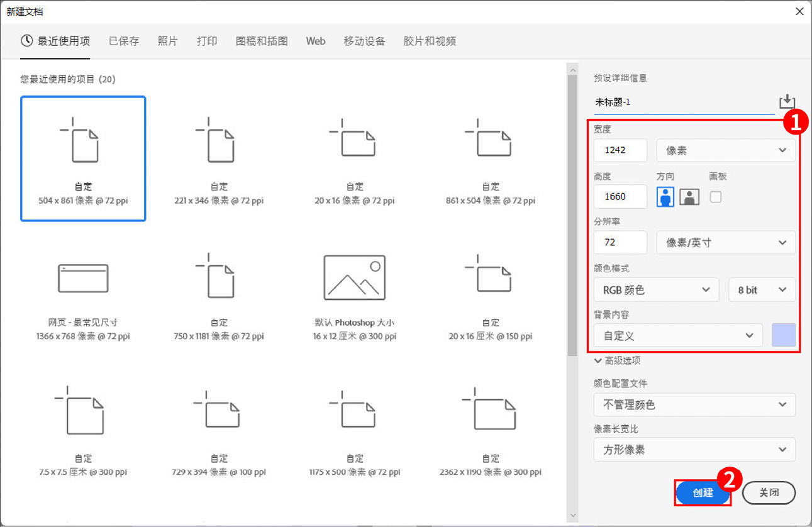The width and height of the screenshot is (812, 527).
Task: Select portrait orientation icon
Action: pos(665,197)
